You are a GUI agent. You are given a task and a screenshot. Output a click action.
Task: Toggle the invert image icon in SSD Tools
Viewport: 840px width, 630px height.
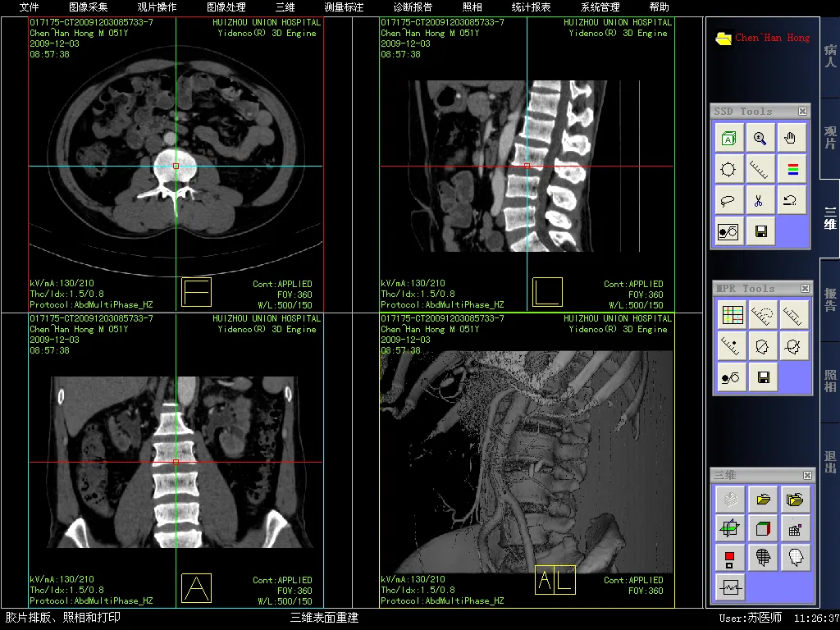(728, 232)
